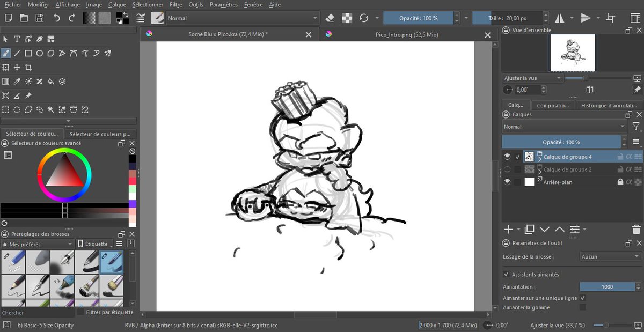Open the Fichier menu
This screenshot has height=332, width=644.
13,4
